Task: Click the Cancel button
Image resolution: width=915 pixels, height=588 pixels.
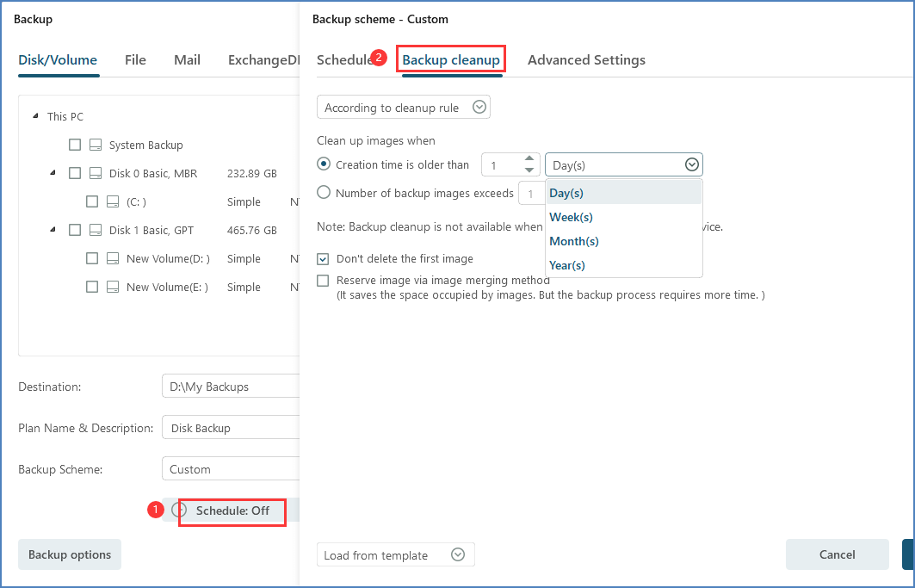Action: [837, 555]
